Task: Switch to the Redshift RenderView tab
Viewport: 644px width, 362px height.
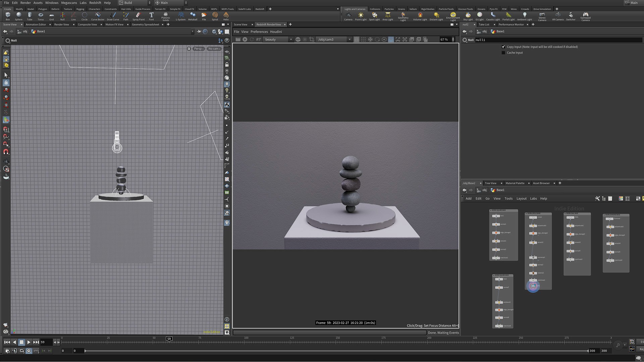Action: pyautogui.click(x=269, y=24)
